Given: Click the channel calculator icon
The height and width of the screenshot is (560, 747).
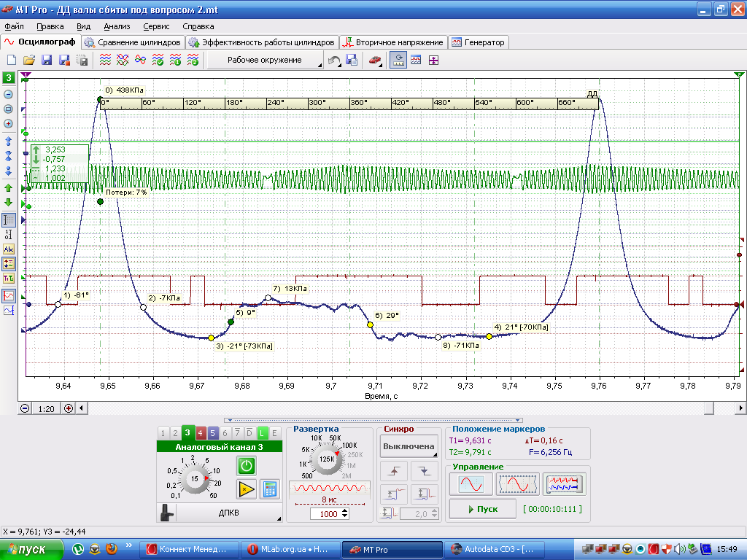Looking at the screenshot, I should (x=270, y=489).
